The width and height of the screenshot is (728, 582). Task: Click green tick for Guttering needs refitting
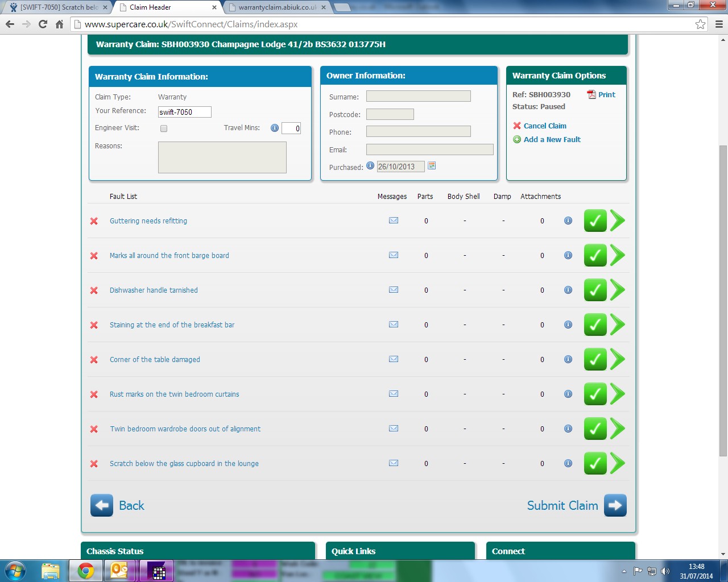[595, 221]
